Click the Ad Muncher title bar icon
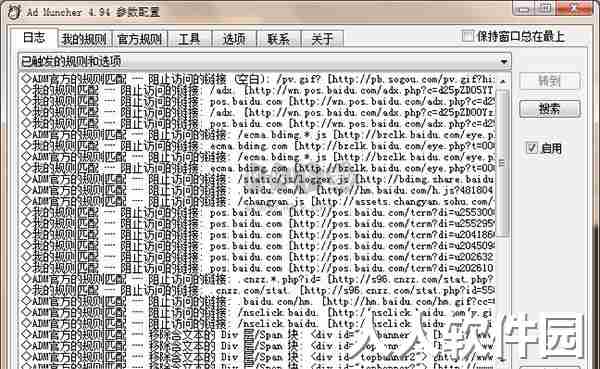 tap(14, 12)
